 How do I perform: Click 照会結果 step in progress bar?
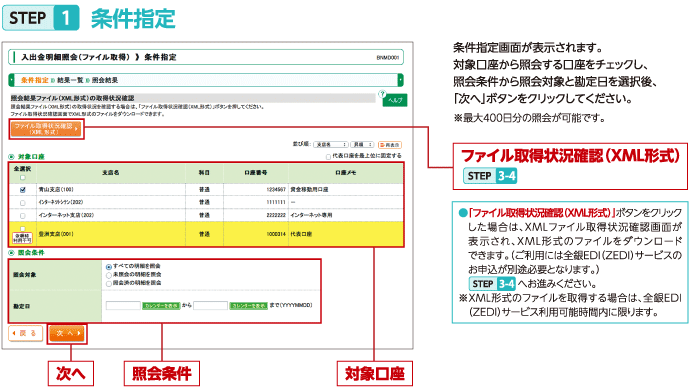pyautogui.click(x=105, y=80)
